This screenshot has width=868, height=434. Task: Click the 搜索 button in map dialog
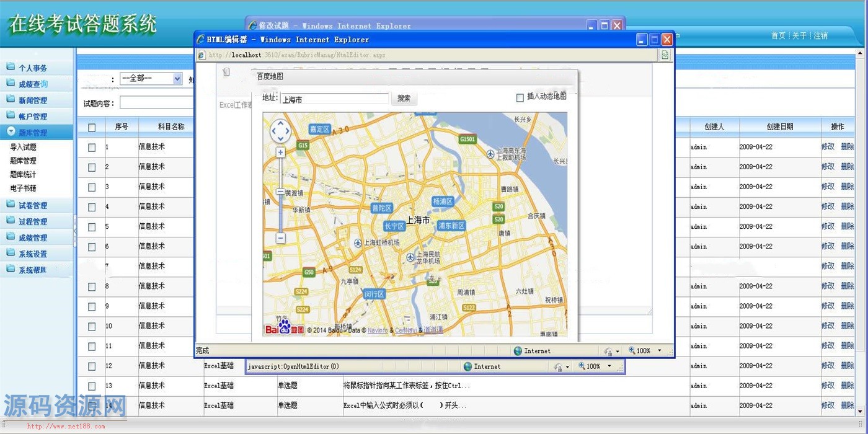pos(404,99)
